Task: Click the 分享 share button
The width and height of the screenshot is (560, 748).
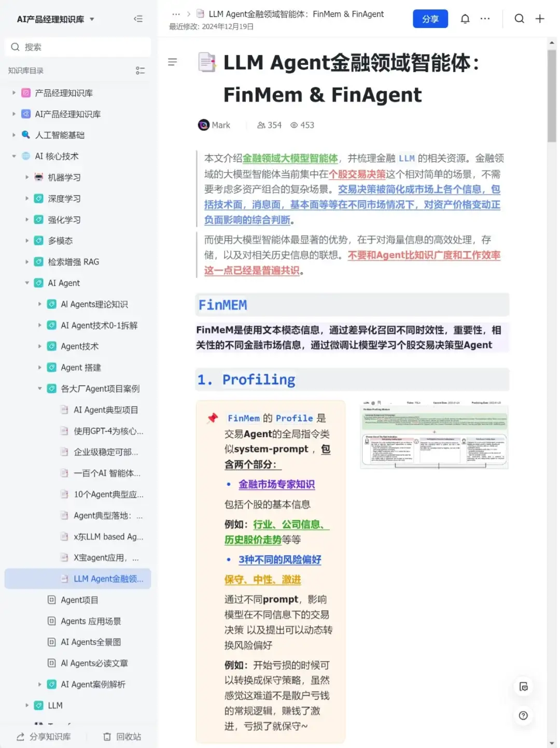Action: point(430,18)
